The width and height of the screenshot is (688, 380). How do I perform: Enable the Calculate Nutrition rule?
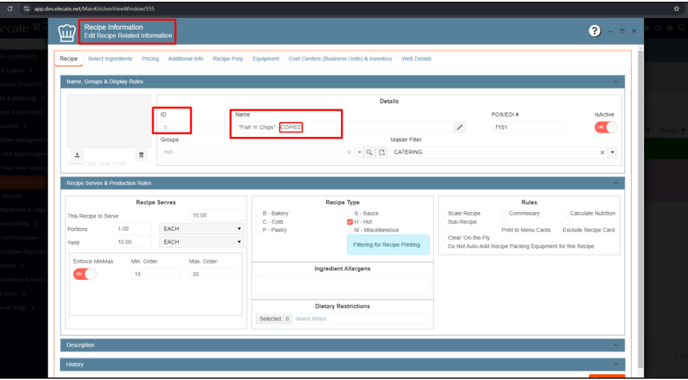[x=566, y=214]
